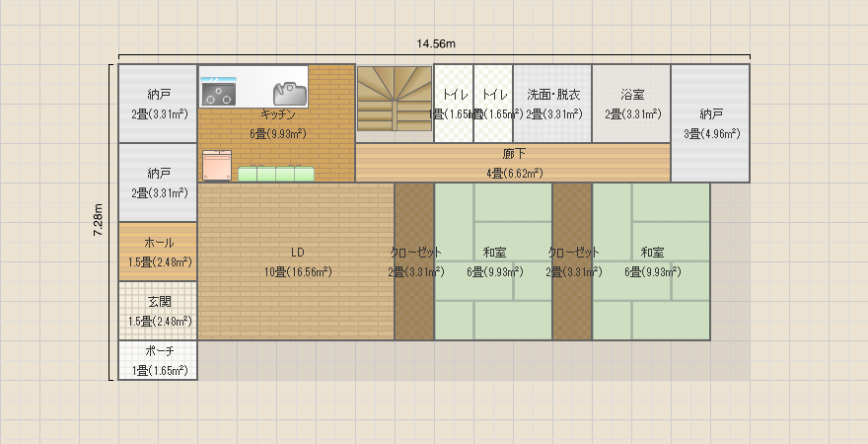
Task: Click the 7.28m height dimension label
Action: [x=98, y=220]
